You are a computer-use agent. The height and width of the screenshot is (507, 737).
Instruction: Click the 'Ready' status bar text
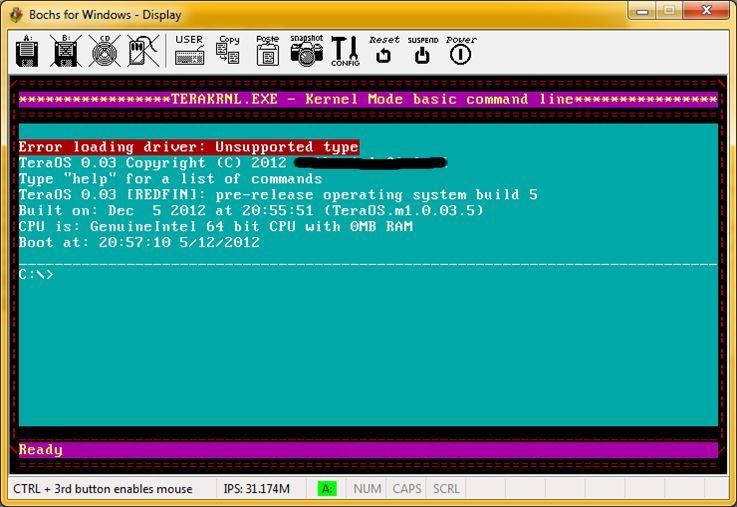40,450
